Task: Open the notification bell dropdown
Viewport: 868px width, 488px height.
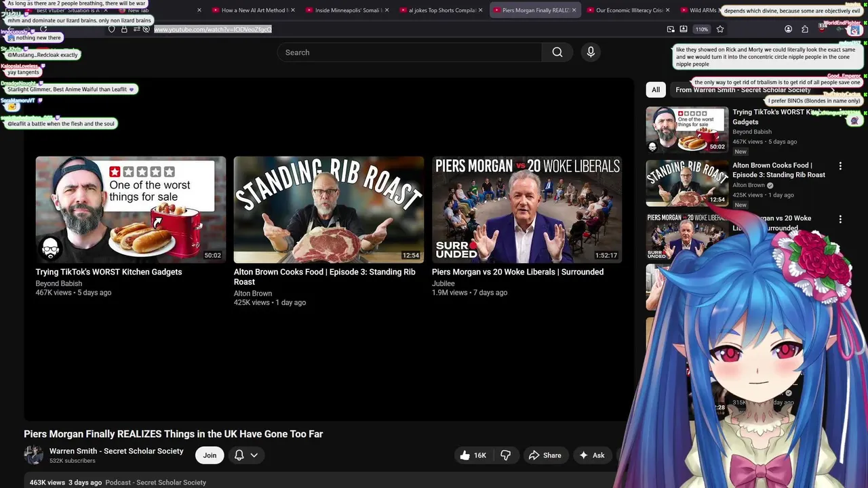Action: tap(246, 455)
